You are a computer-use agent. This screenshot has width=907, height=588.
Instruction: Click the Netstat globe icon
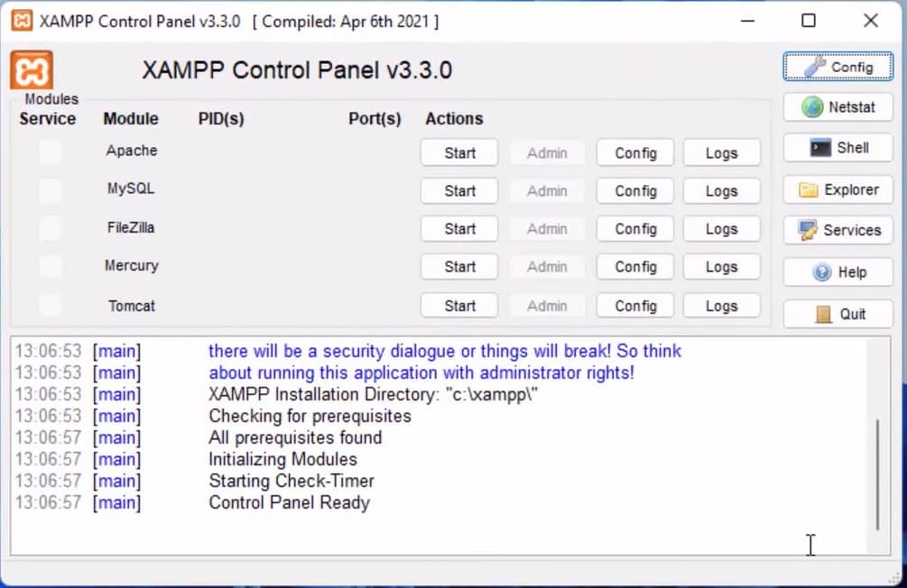815,106
